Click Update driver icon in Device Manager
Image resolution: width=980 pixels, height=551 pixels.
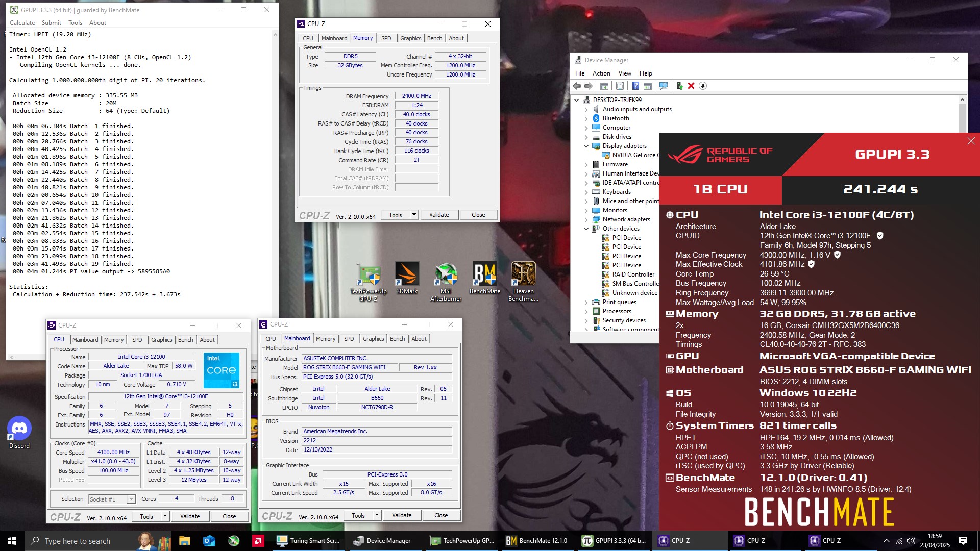point(679,86)
